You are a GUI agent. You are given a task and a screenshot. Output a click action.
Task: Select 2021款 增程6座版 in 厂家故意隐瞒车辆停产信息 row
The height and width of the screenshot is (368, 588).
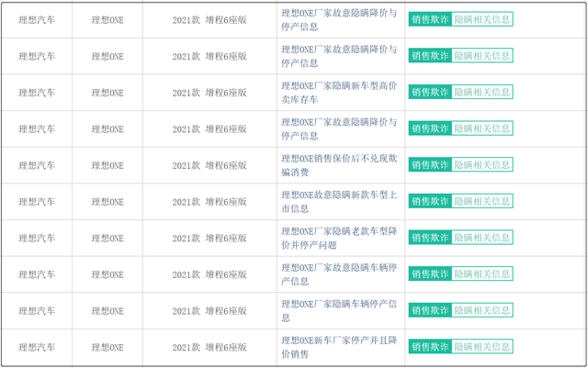209,274
